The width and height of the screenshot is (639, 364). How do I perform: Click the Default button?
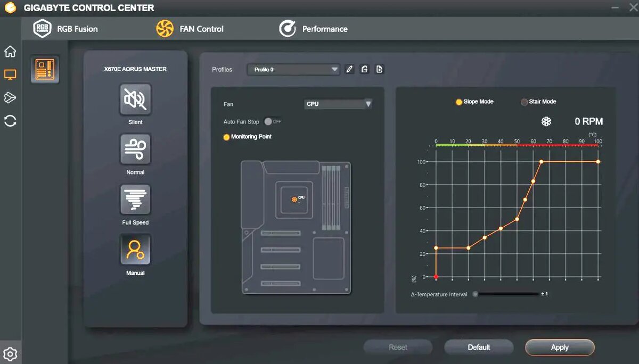(x=479, y=348)
